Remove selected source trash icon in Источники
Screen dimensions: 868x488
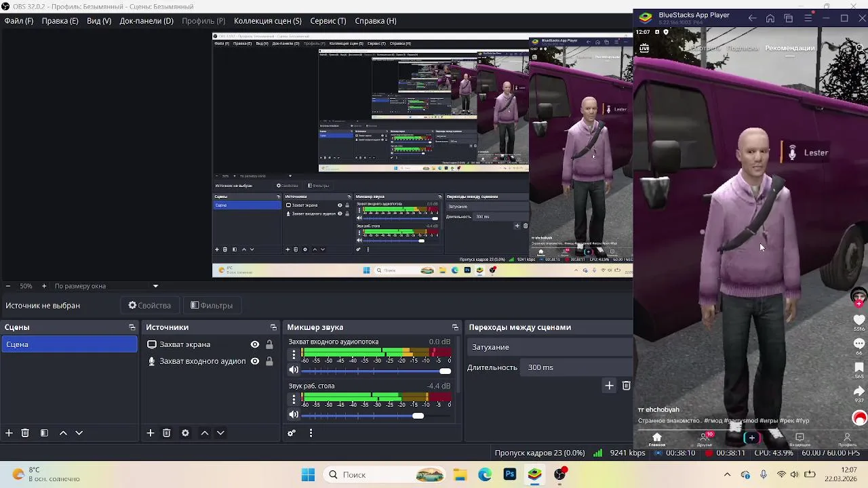tap(166, 433)
